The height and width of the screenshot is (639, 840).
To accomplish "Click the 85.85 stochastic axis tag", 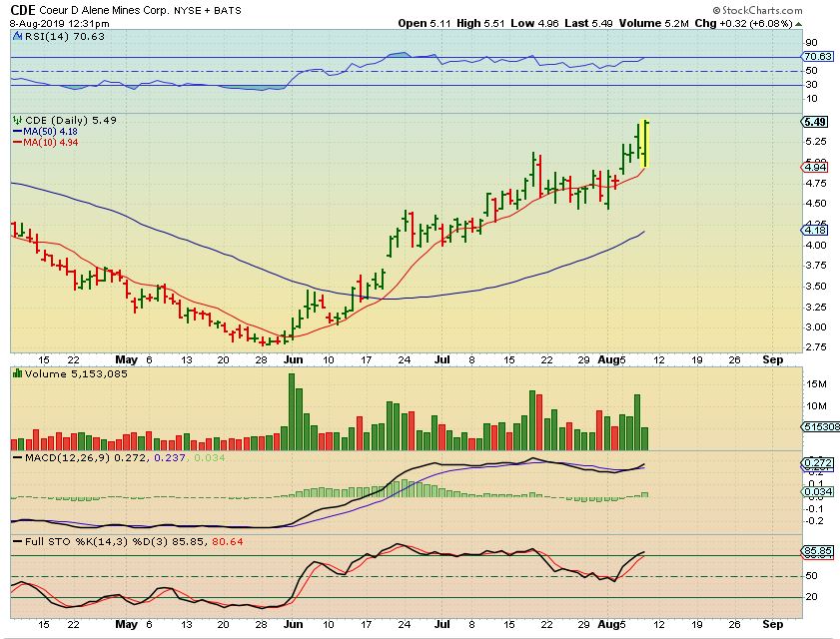I will click(x=817, y=551).
